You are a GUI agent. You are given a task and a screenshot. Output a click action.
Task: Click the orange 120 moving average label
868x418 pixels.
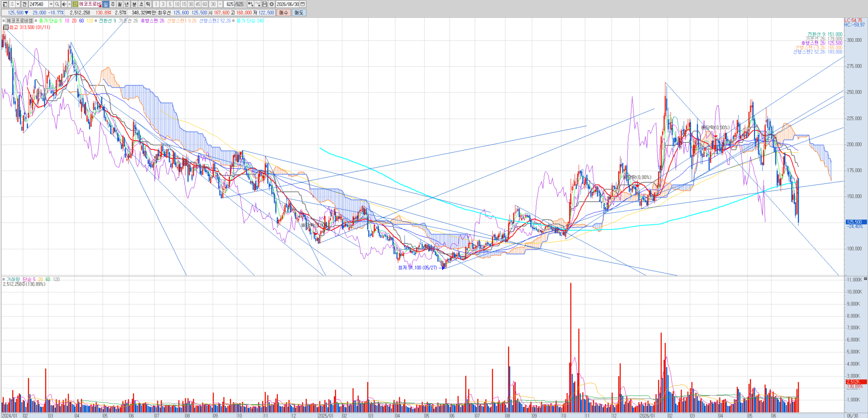click(90, 21)
